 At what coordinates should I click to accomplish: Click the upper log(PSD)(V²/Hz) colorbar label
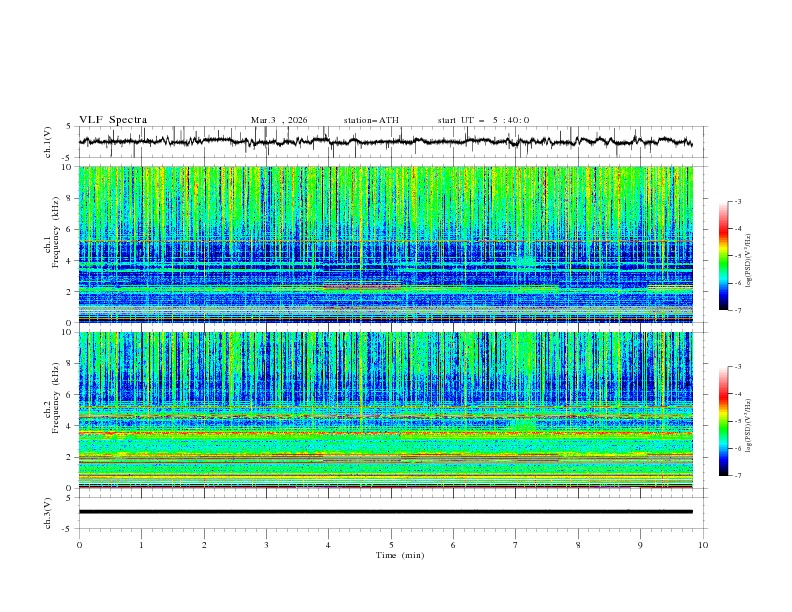748,261
